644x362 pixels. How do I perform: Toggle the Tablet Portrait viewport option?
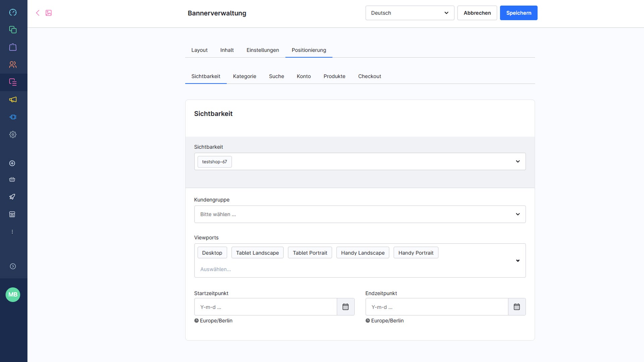pyautogui.click(x=310, y=252)
